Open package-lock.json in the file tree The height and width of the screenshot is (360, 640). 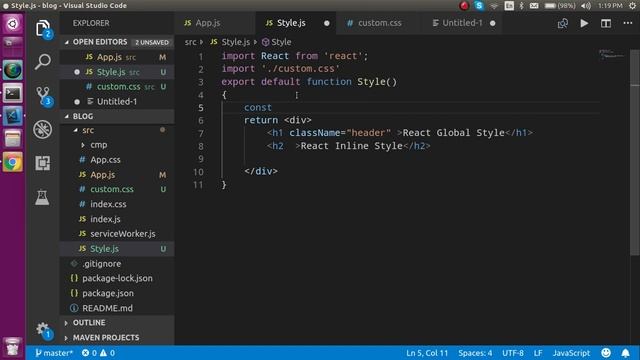pyautogui.click(x=117, y=278)
